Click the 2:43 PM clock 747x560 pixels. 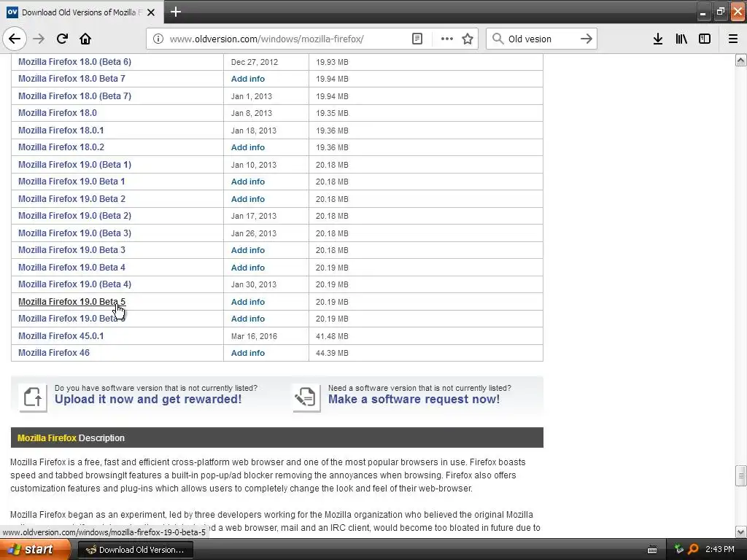(720, 549)
